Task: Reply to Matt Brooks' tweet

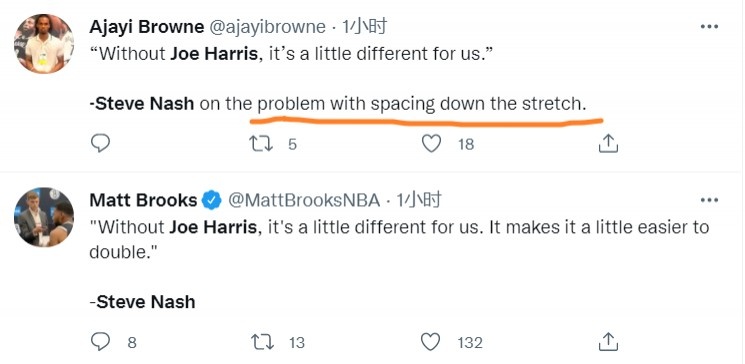Action: point(100,342)
